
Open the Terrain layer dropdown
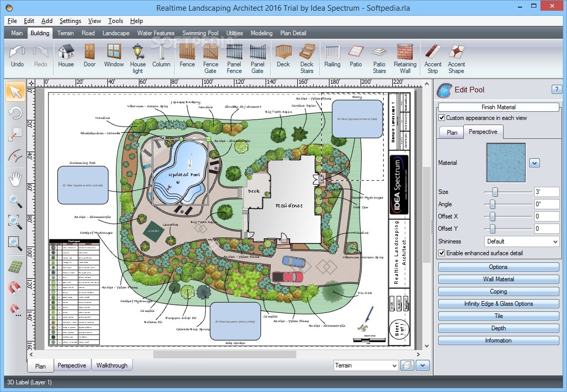366,365
